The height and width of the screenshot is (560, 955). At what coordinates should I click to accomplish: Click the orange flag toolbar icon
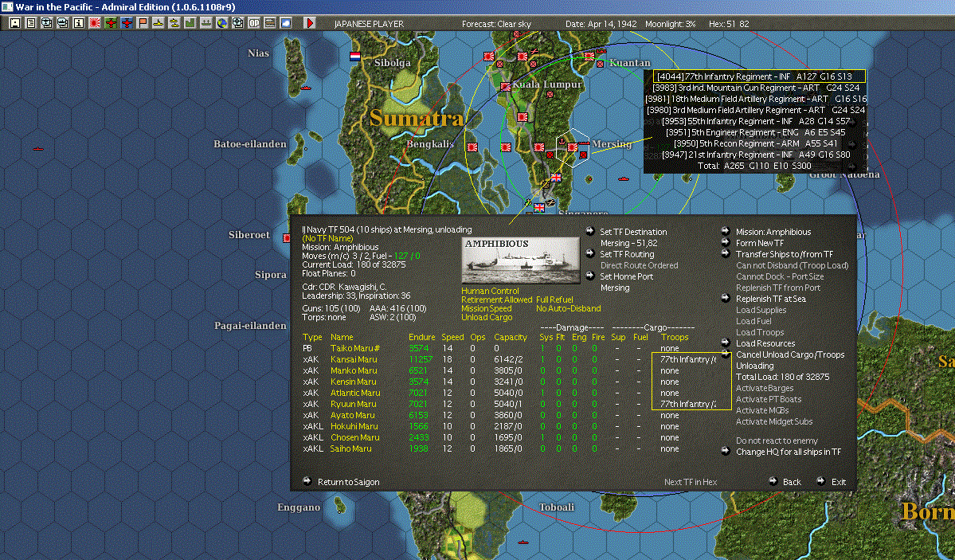(142, 23)
